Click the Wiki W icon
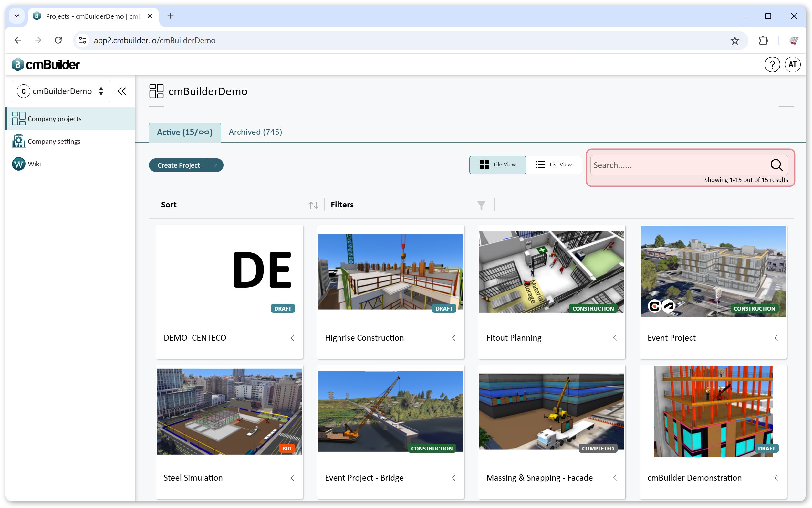This screenshot has width=812, height=508. 18,164
